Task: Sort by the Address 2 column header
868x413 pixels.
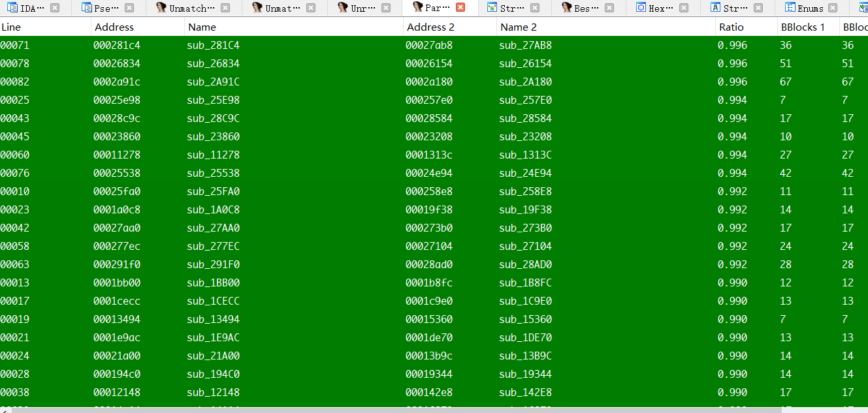Action: click(430, 27)
